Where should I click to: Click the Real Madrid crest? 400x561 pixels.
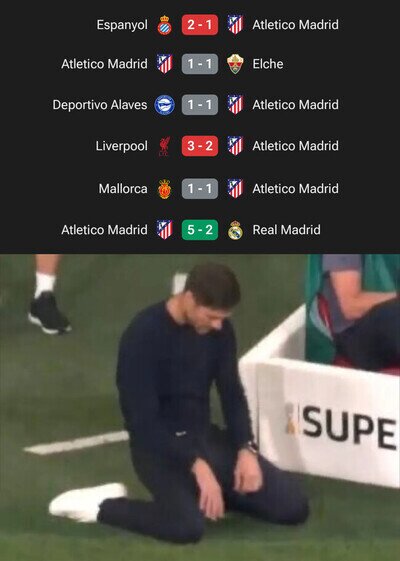(235, 230)
